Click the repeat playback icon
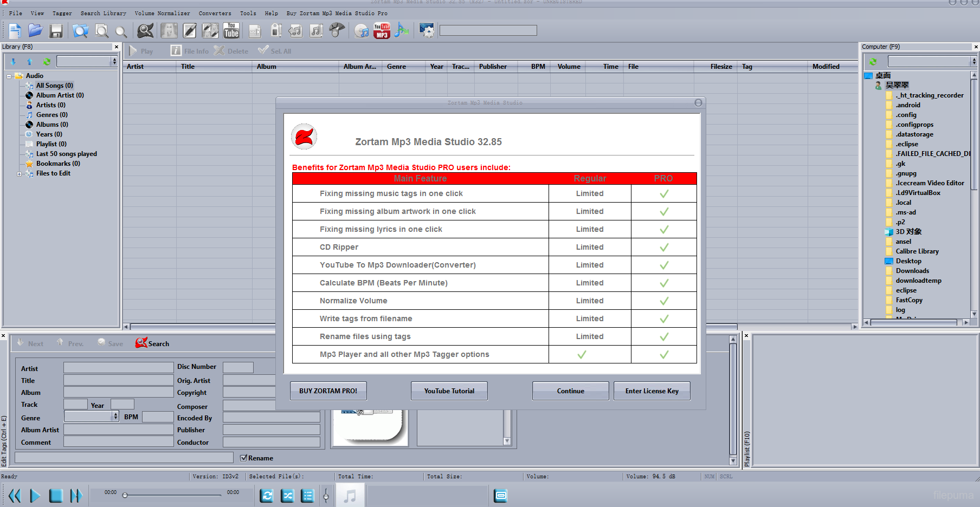 coord(267,495)
